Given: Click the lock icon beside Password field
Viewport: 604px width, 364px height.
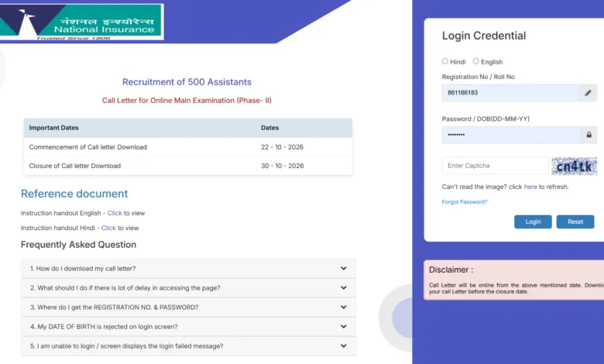Looking at the screenshot, I should tap(589, 135).
